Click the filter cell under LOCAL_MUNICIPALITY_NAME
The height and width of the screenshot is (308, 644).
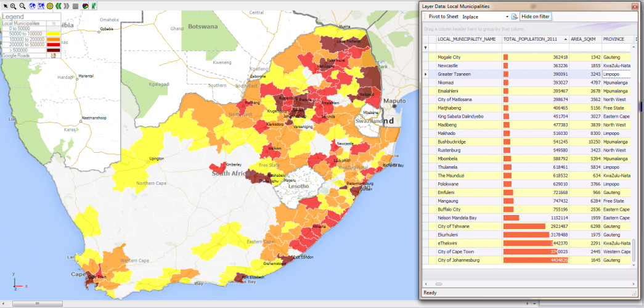click(x=470, y=48)
